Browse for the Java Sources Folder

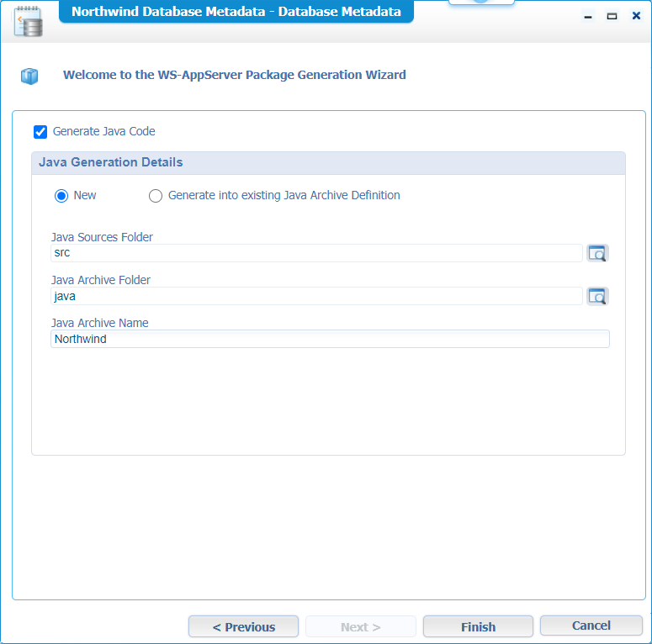coord(597,253)
